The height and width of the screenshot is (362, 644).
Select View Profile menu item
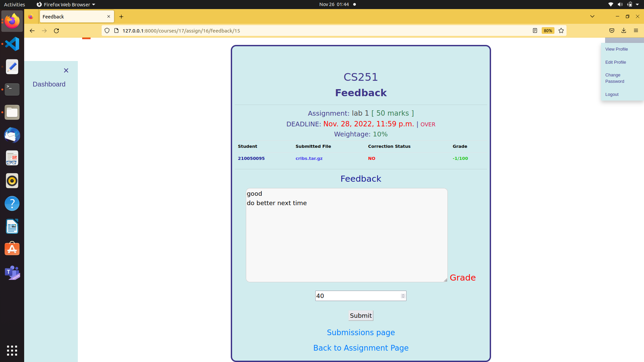(x=616, y=49)
